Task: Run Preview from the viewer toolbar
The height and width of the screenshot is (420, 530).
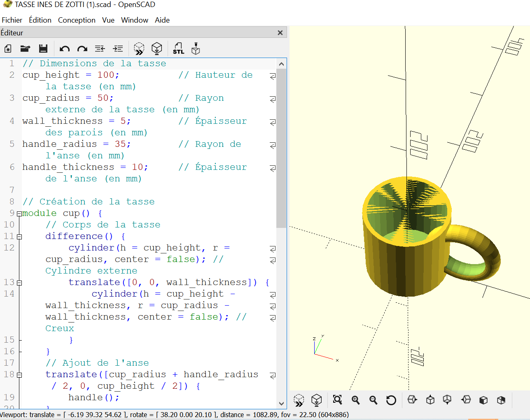Action: click(x=299, y=400)
